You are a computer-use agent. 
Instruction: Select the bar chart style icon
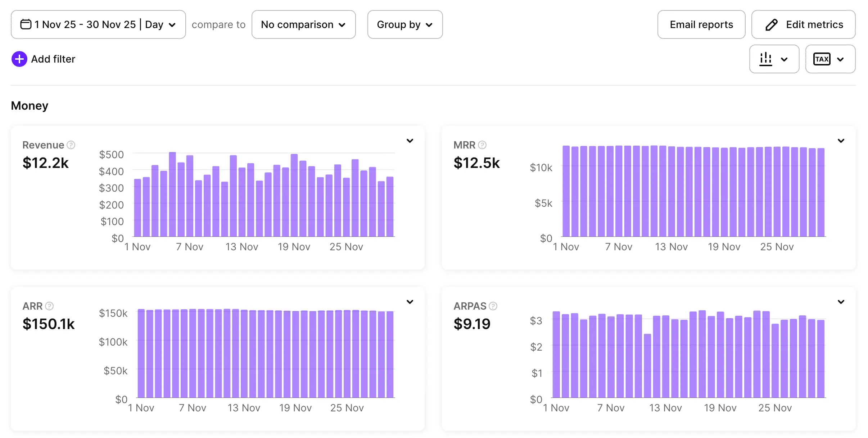point(766,59)
